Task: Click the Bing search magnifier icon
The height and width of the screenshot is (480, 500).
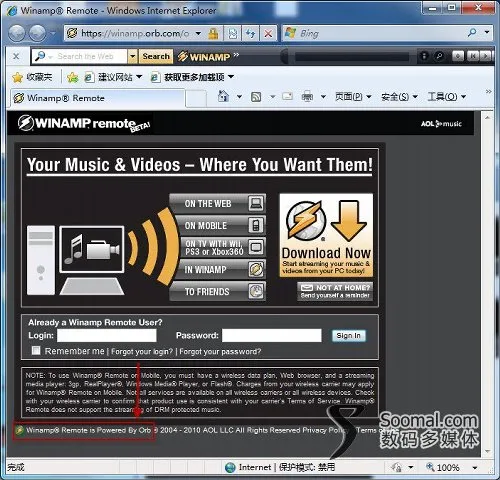Action: pos(472,33)
